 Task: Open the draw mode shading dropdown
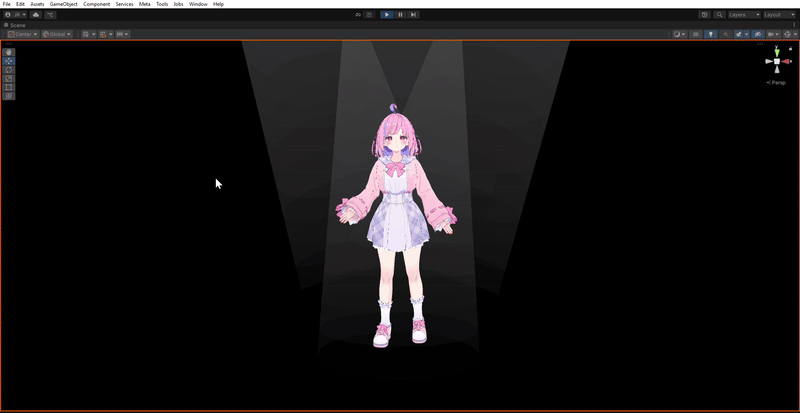coord(679,34)
